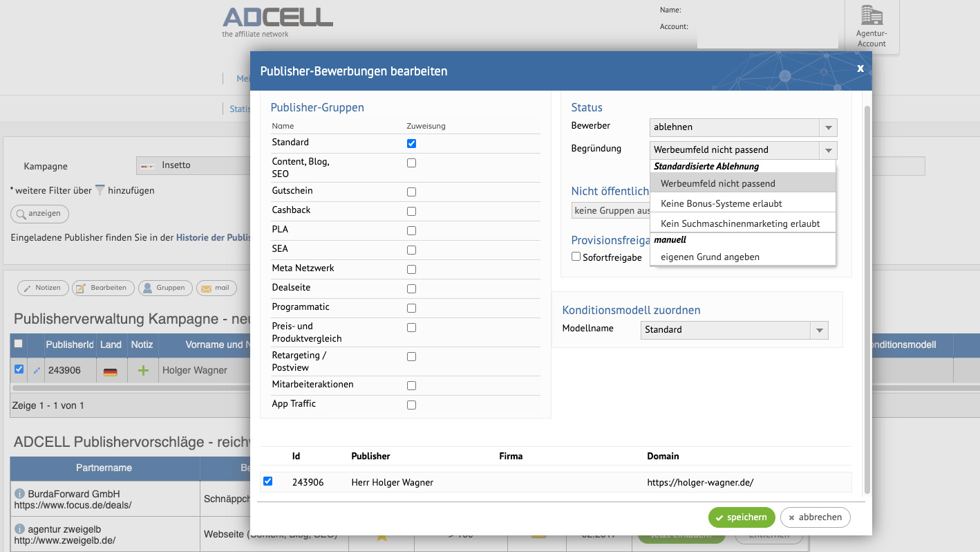Screen dimensions: 980x552
Task: Click the filter funnel icon
Action: pyautogui.click(x=100, y=190)
